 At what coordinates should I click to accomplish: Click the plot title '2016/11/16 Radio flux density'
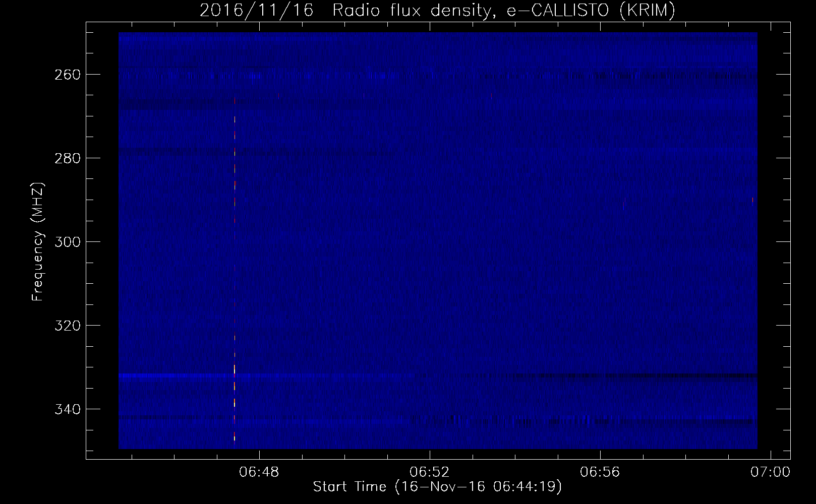[437, 10]
